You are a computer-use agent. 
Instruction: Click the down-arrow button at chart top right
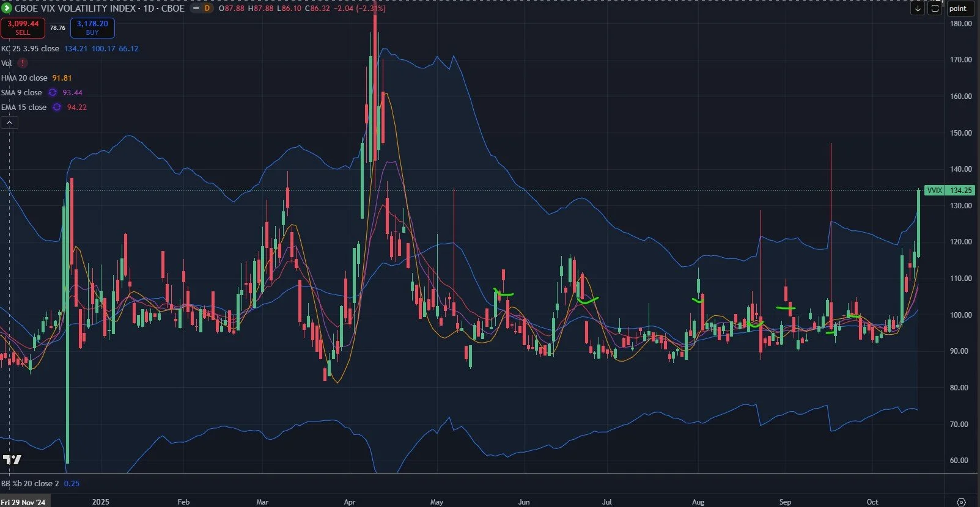[918, 9]
